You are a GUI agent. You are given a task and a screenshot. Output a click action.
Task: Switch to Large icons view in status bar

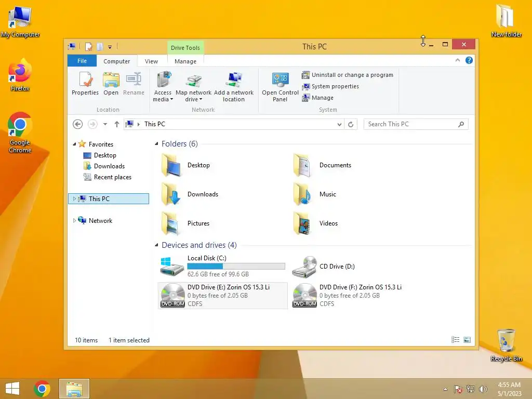click(x=467, y=340)
